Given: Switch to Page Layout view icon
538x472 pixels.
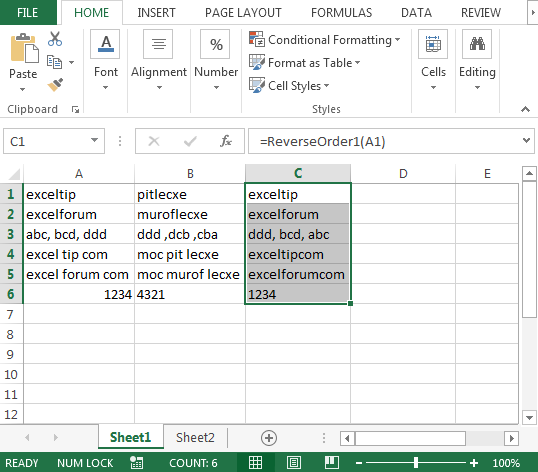Looking at the screenshot, I should tap(294, 463).
